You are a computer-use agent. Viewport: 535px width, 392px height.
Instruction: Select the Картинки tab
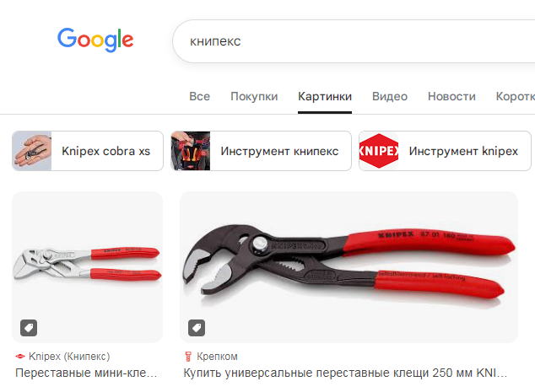tap(325, 96)
